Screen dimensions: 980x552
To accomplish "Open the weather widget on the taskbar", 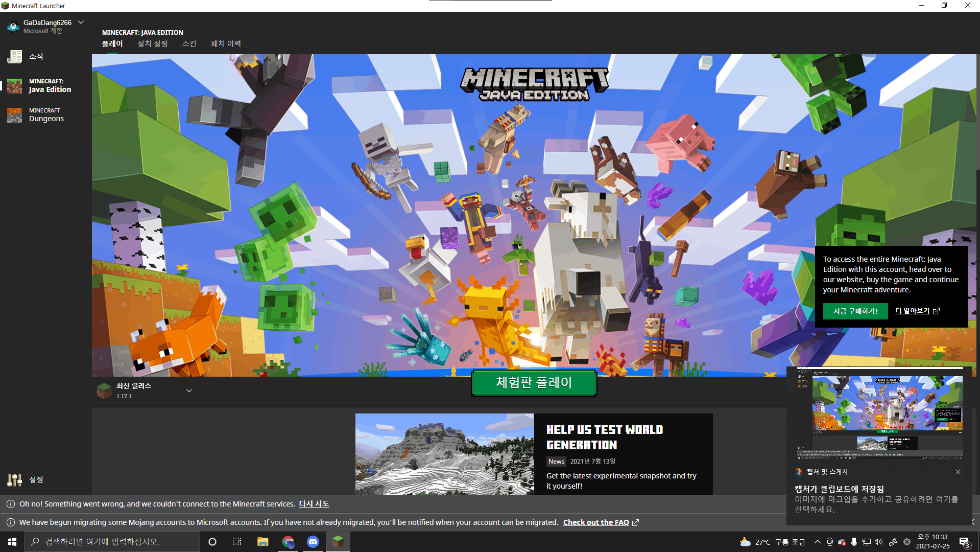I will pos(772,542).
